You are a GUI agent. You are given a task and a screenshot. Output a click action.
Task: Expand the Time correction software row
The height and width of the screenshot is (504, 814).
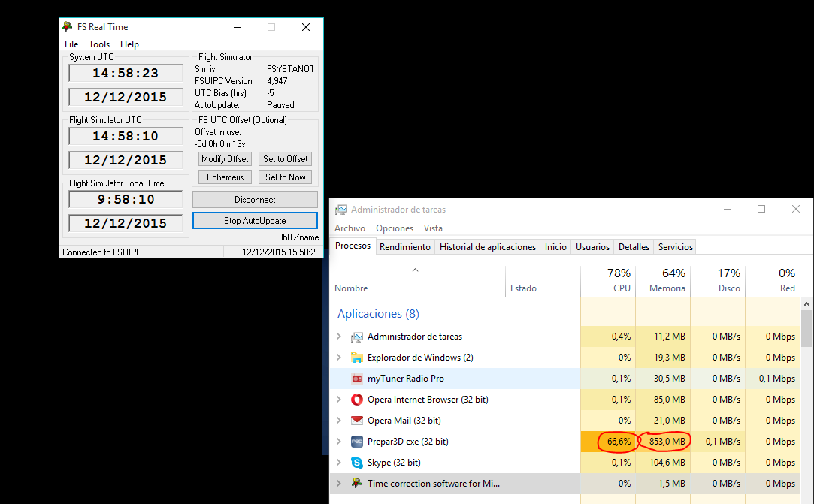[x=339, y=483]
